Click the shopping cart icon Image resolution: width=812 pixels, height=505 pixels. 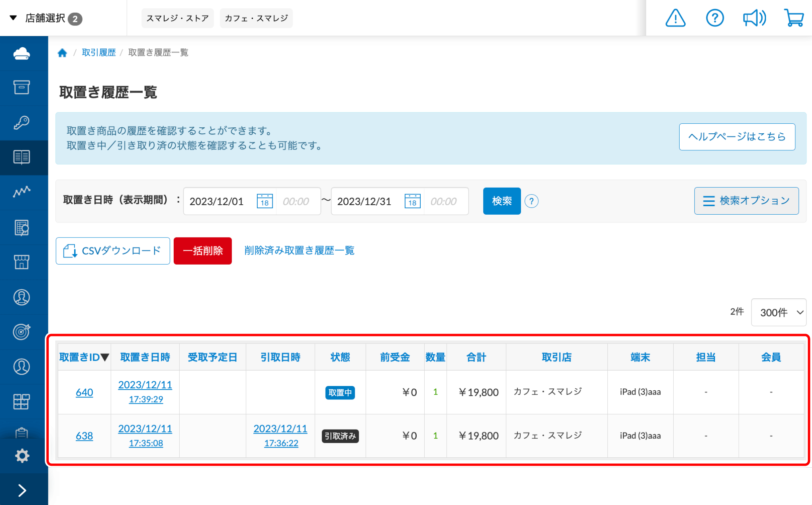click(794, 18)
